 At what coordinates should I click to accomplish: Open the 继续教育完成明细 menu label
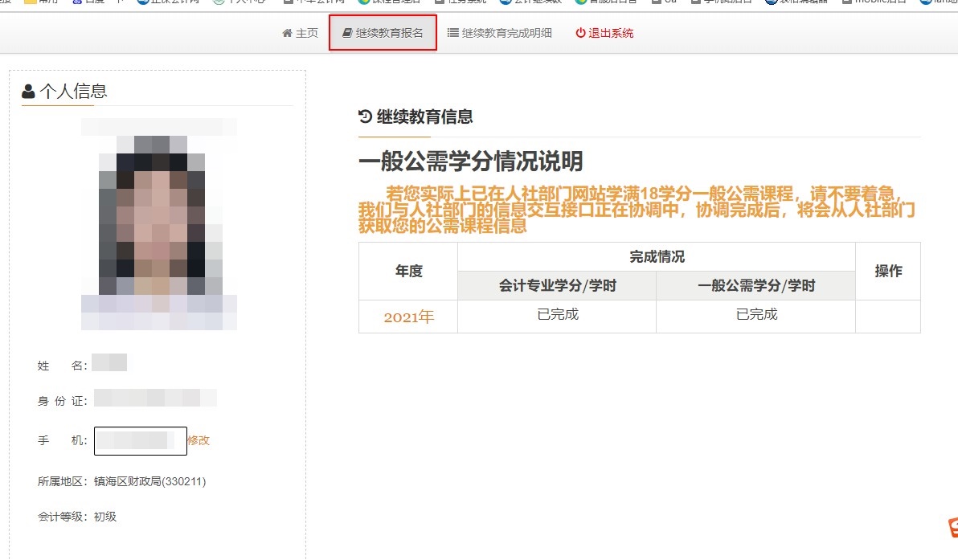click(506, 34)
